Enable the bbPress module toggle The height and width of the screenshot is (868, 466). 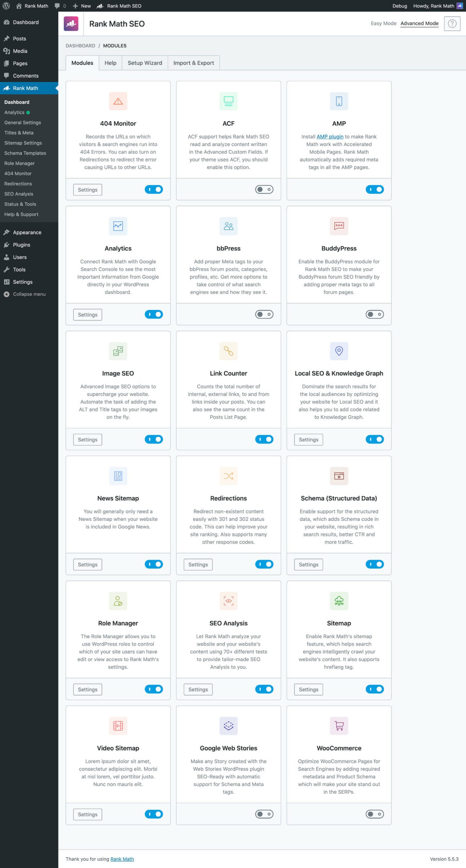[264, 314]
